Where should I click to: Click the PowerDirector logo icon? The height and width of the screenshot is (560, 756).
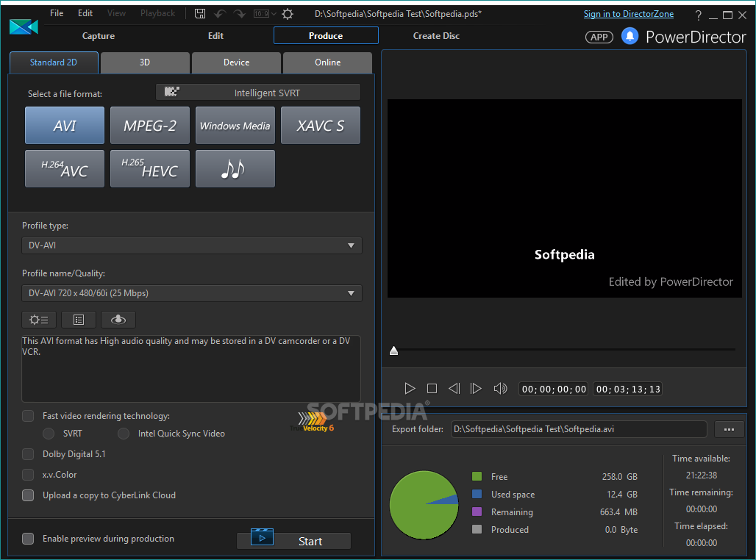point(24,27)
